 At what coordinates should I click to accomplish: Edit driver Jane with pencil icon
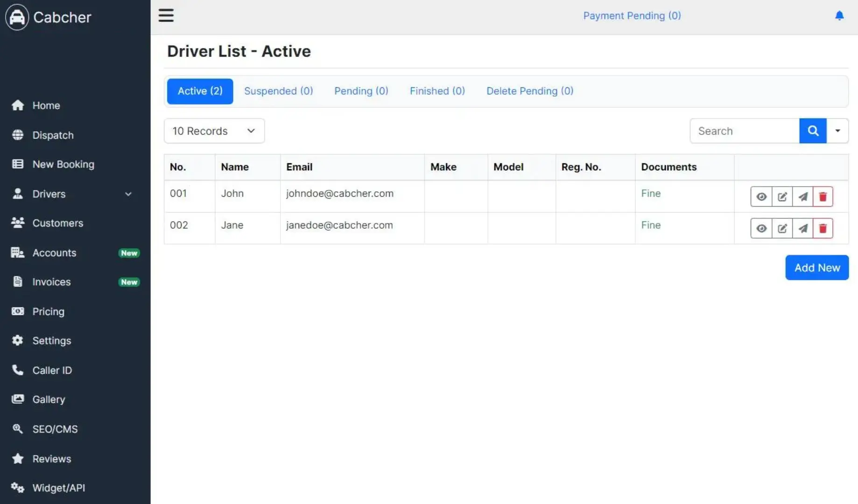point(782,229)
